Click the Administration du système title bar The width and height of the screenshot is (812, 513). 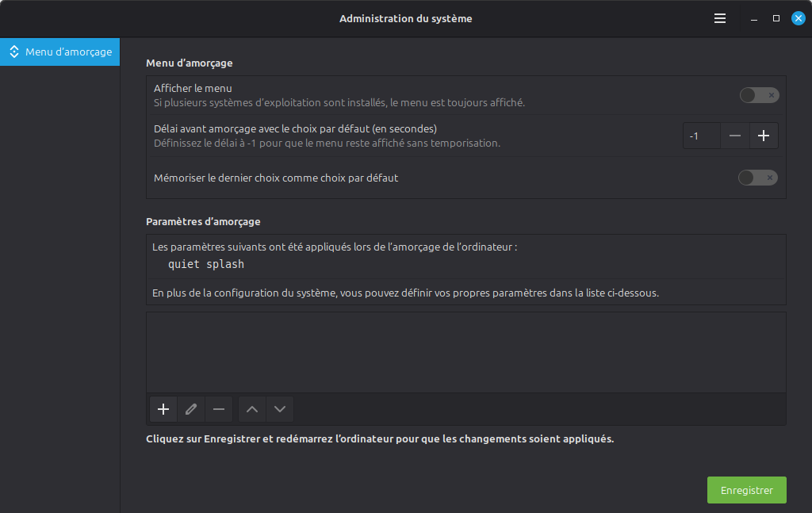(405, 17)
